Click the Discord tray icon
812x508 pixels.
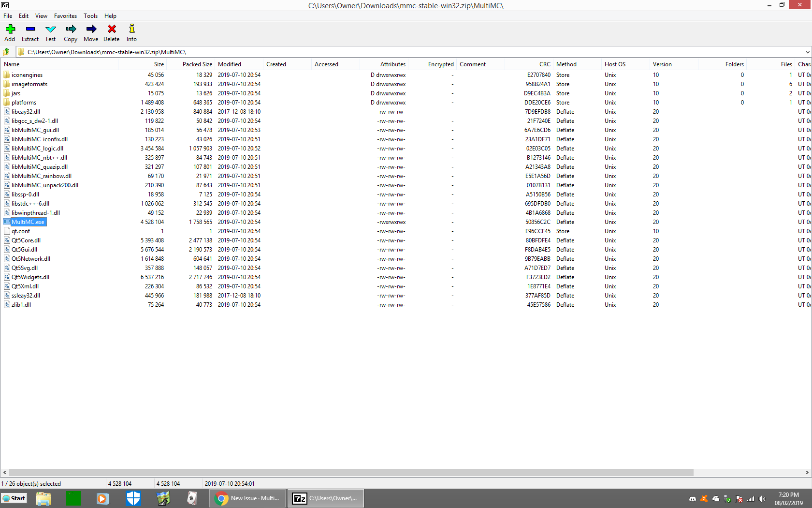pos(692,499)
